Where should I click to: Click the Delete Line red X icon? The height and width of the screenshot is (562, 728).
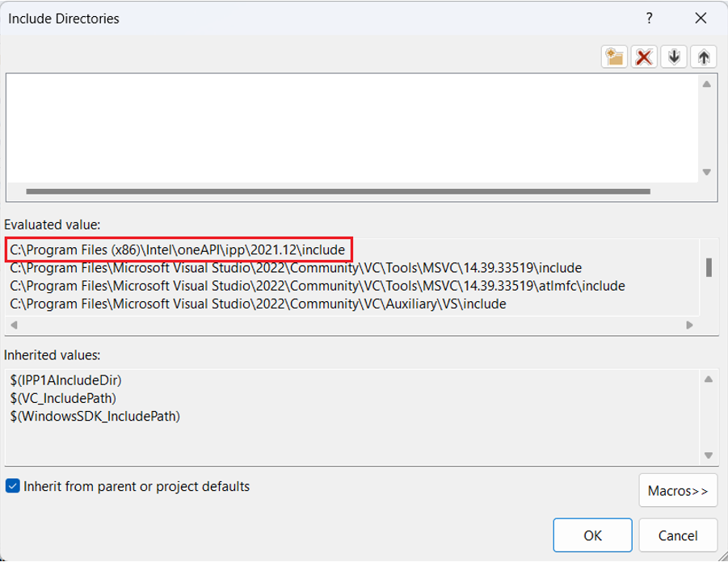644,57
